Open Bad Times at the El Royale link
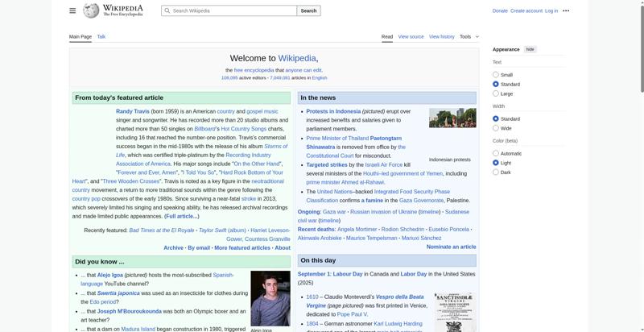Viewport: 644px width, 332px height. pos(162,230)
